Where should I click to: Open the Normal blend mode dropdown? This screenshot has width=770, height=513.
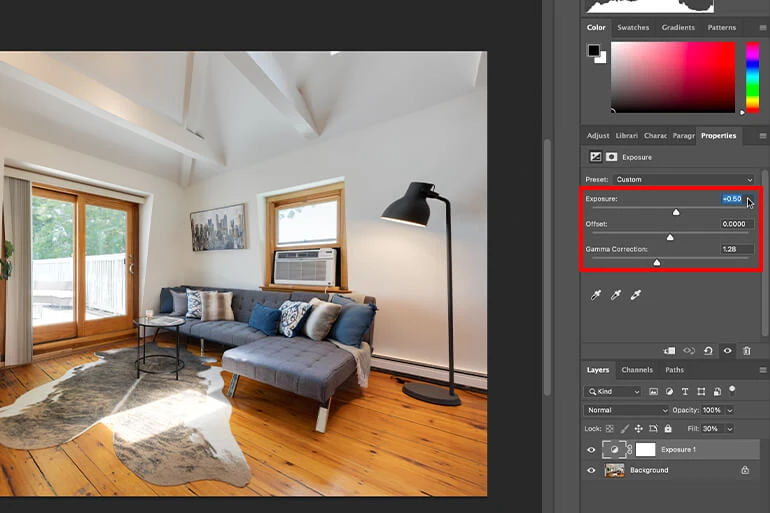click(x=627, y=410)
